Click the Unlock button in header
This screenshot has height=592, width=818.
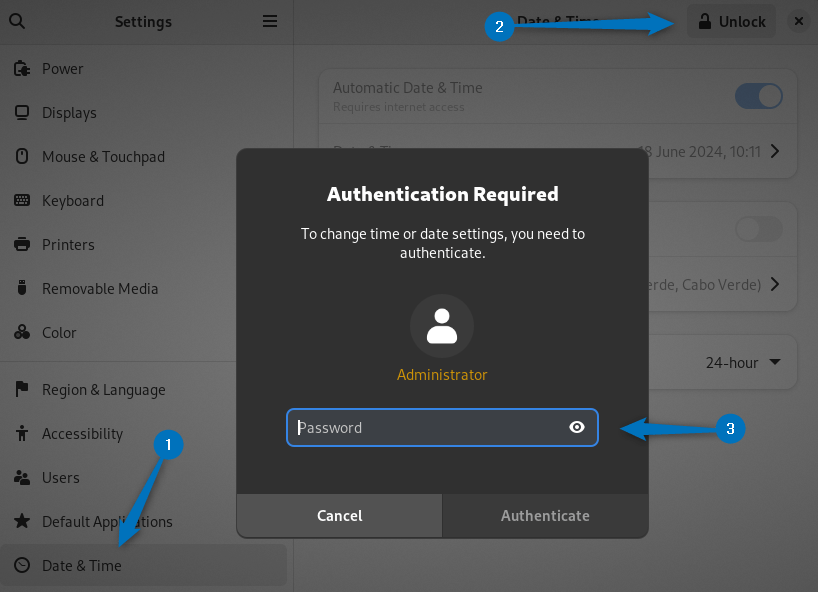731,21
